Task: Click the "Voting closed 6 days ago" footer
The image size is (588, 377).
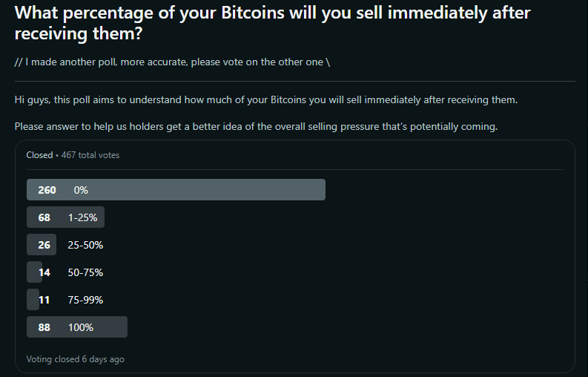Action: (75, 359)
